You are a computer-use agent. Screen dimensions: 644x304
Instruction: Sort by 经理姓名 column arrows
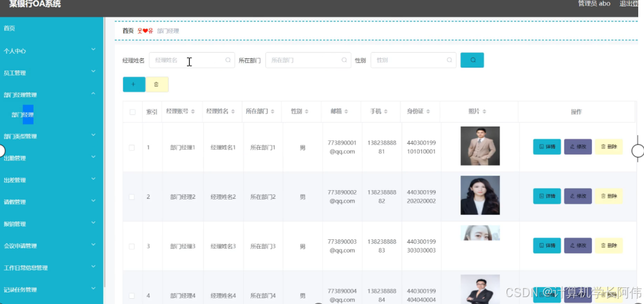pos(233,112)
